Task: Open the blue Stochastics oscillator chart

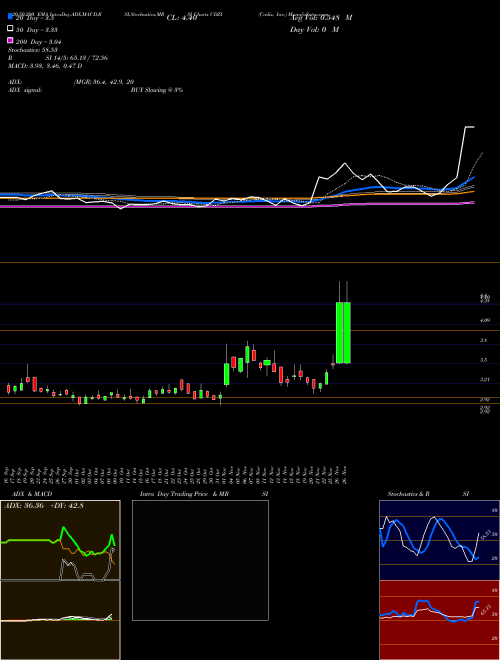Action: [439, 540]
